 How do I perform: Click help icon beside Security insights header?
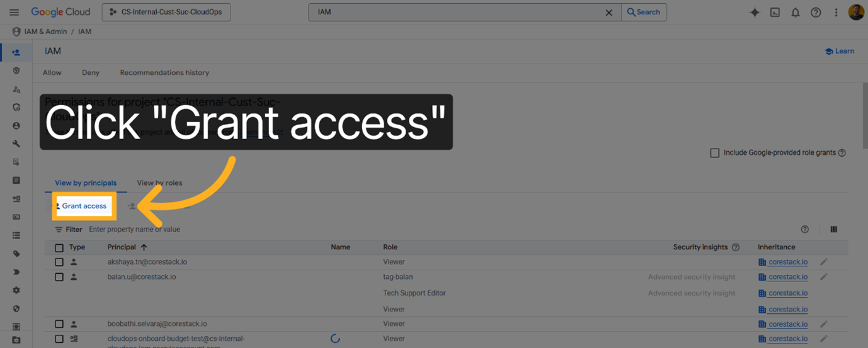pyautogui.click(x=736, y=247)
